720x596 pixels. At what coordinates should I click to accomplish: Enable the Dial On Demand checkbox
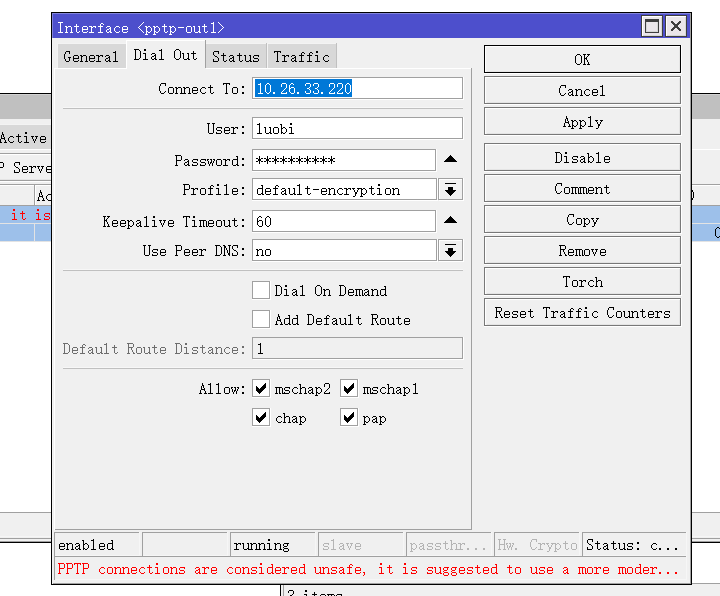coord(261,290)
